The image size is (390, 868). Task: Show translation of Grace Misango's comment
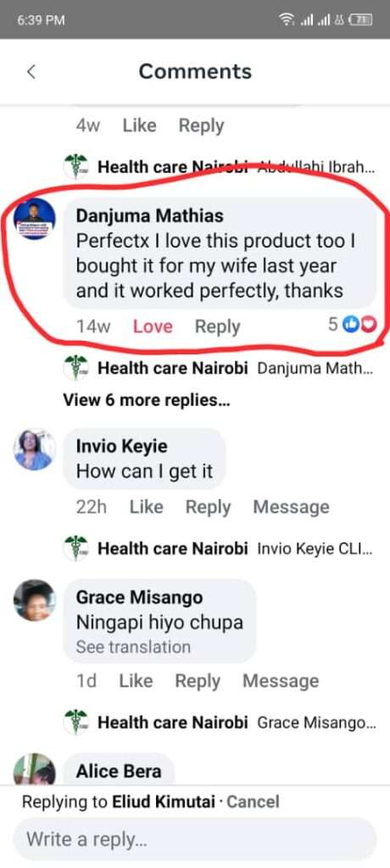(x=133, y=647)
